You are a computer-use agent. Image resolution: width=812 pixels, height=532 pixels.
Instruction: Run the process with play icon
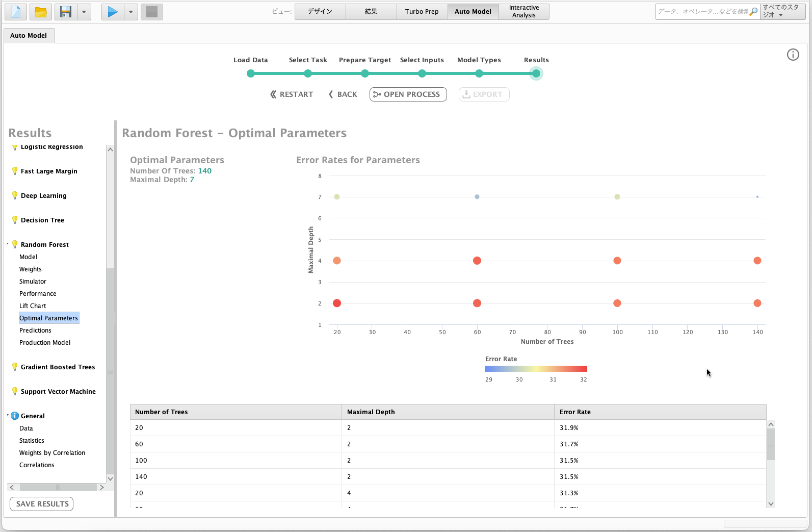(113, 12)
